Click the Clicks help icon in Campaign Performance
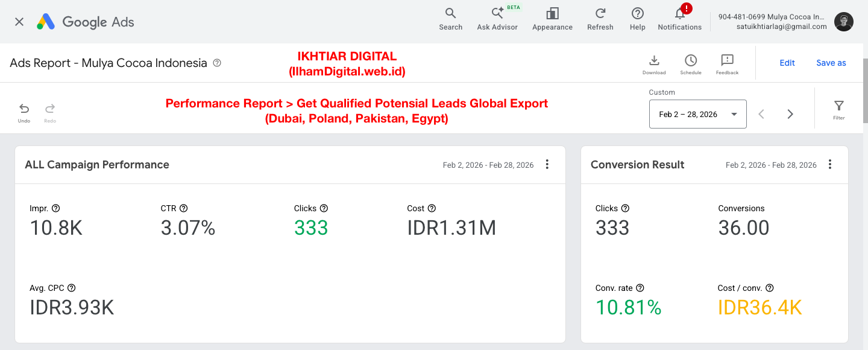This screenshot has width=868, height=350. [324, 208]
